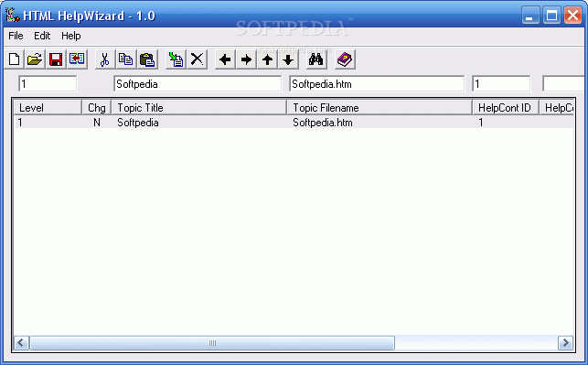The width and height of the screenshot is (588, 365).
Task: Move topic up with the up arrow
Action: 267,59
